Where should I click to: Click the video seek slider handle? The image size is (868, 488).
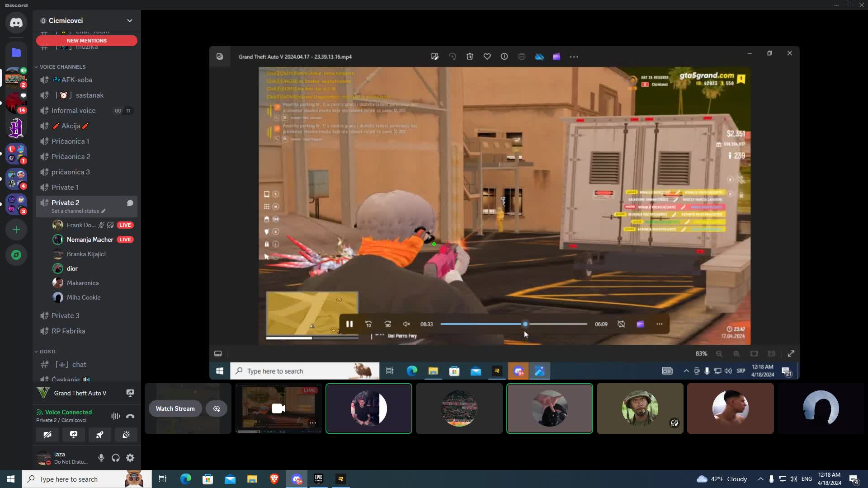pos(525,324)
